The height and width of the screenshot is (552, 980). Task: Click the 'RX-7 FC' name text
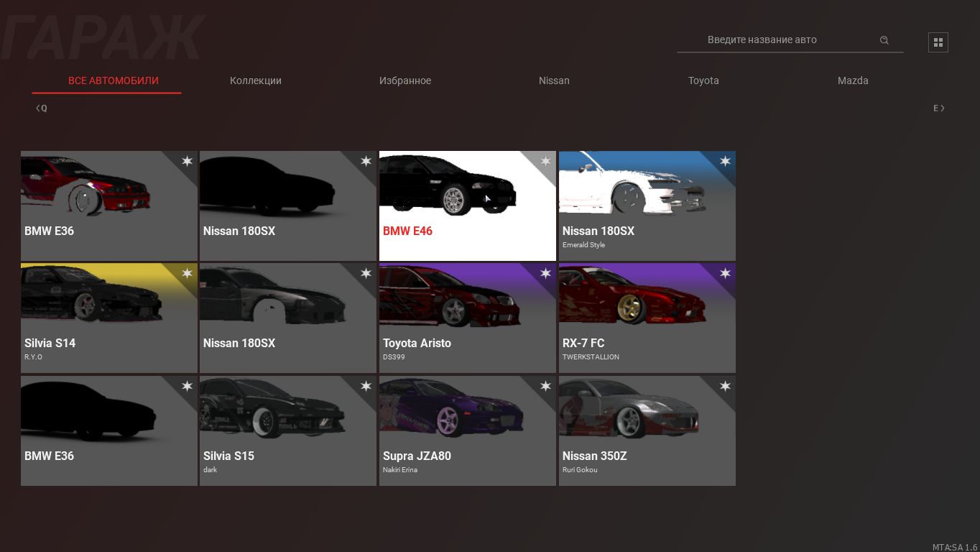[x=583, y=344]
